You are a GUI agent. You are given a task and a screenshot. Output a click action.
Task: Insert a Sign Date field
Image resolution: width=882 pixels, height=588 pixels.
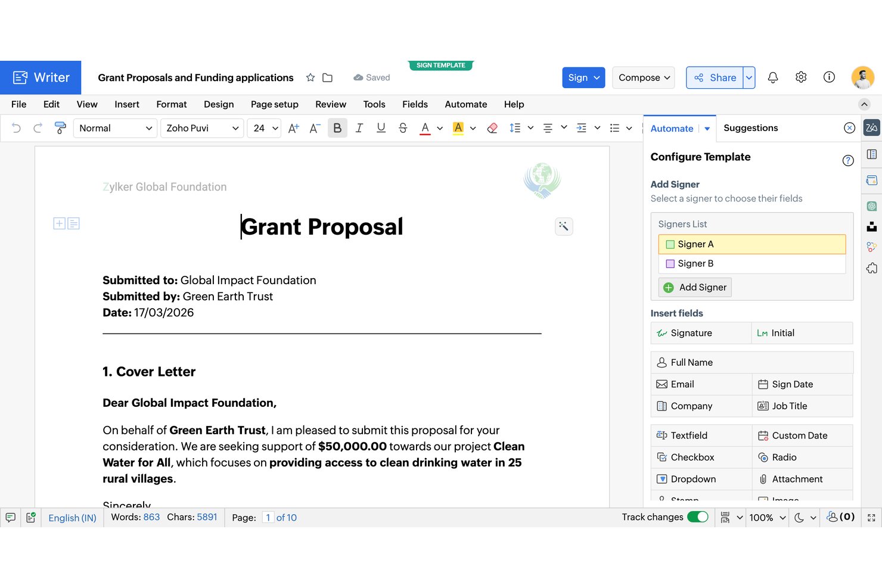coord(802,384)
